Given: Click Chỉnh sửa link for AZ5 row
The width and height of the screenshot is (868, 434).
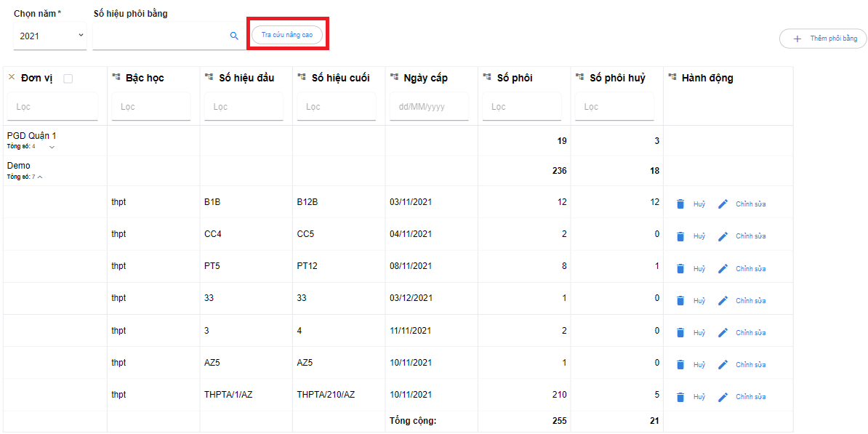Looking at the screenshot, I should click(x=750, y=365).
